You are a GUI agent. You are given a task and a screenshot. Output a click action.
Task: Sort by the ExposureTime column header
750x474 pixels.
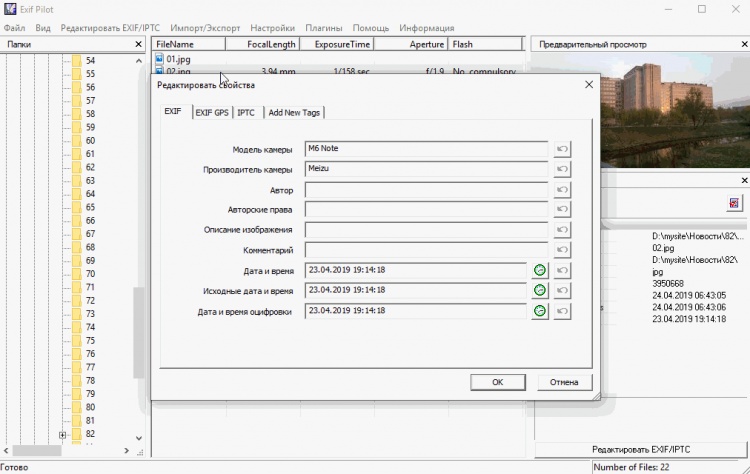(337, 44)
